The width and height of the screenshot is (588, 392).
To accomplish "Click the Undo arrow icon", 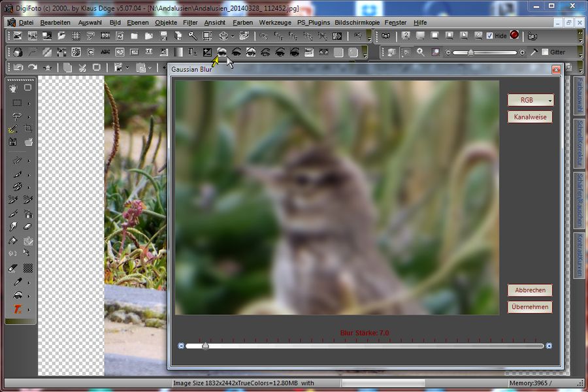I will click(18, 67).
